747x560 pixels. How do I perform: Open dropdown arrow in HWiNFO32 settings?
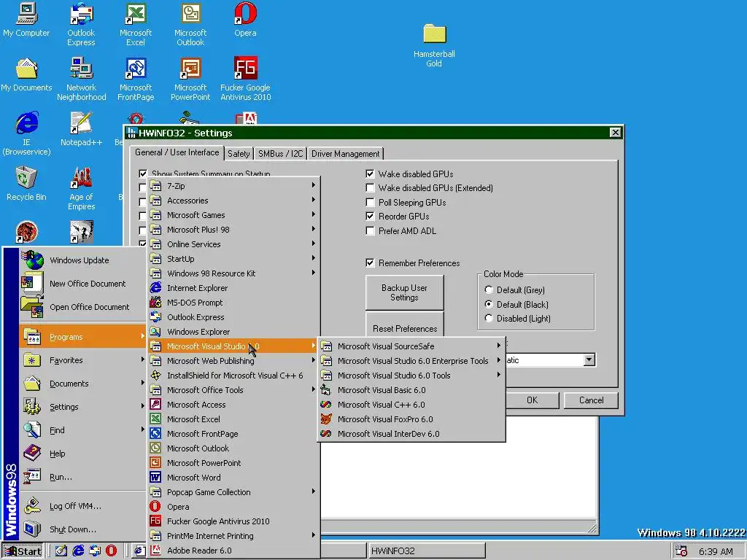(589, 360)
